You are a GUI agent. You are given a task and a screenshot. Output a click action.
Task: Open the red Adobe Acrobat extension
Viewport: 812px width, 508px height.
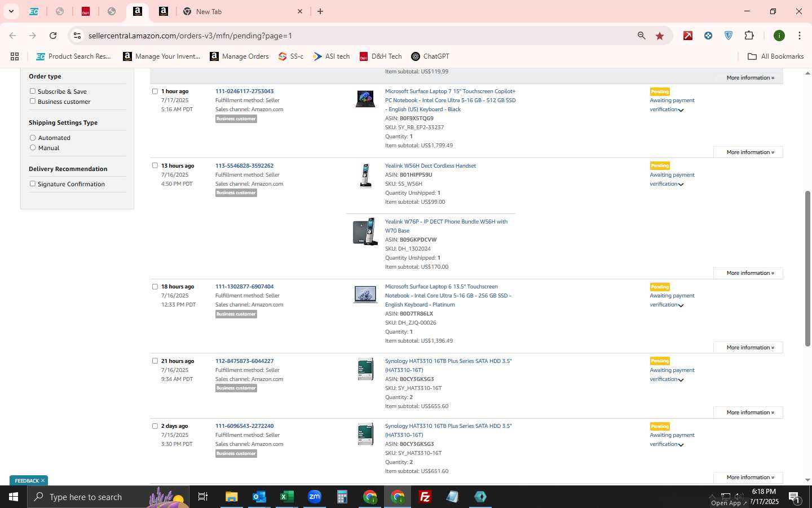point(688,36)
